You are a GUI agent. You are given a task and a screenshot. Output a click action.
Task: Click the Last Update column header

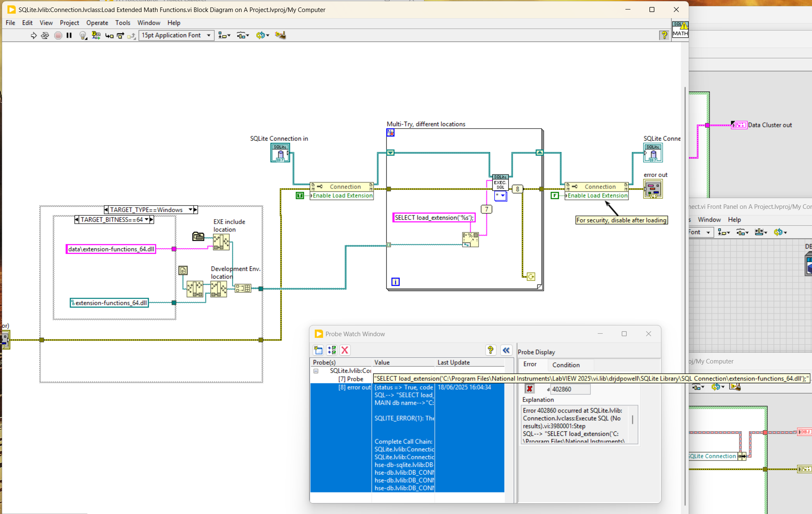coord(469,363)
